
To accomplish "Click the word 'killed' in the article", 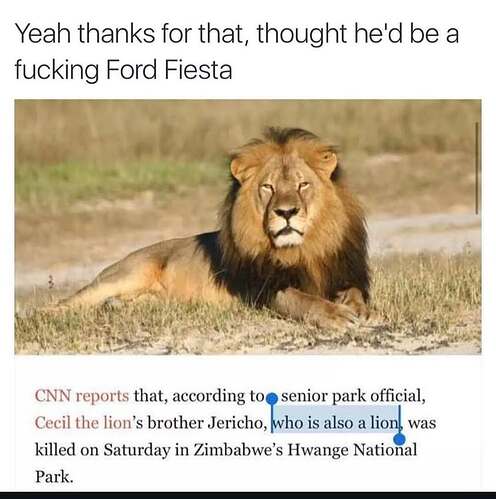I will tap(55, 450).
